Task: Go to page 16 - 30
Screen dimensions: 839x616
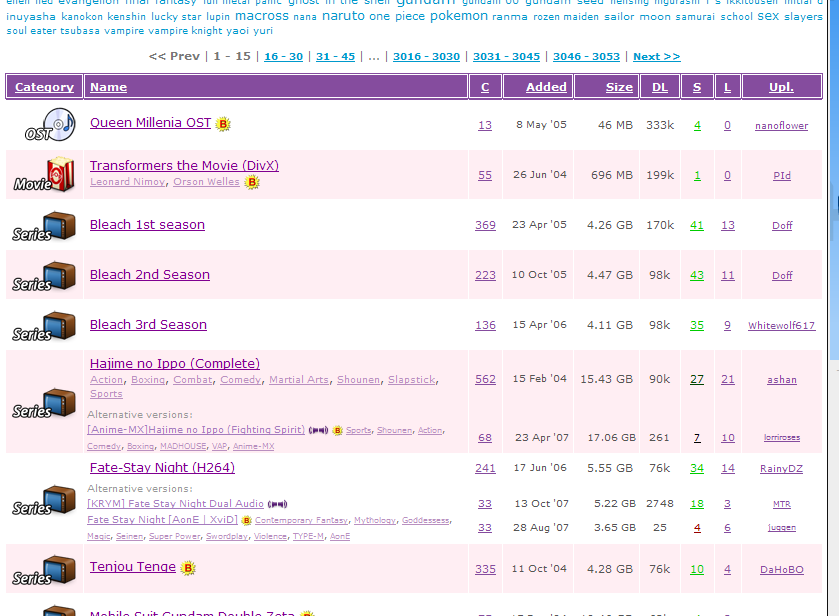Action: pos(284,56)
